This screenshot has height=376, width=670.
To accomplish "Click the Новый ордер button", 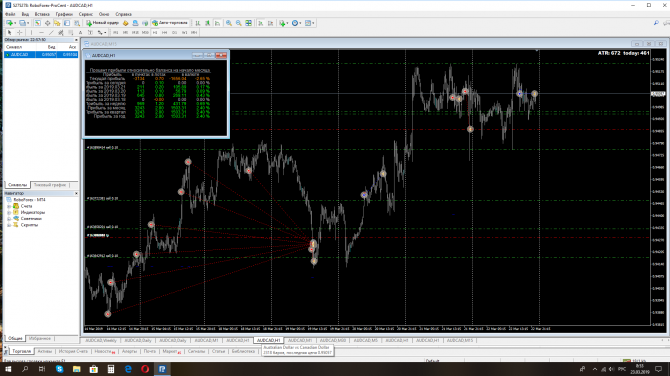I will pos(103,23).
